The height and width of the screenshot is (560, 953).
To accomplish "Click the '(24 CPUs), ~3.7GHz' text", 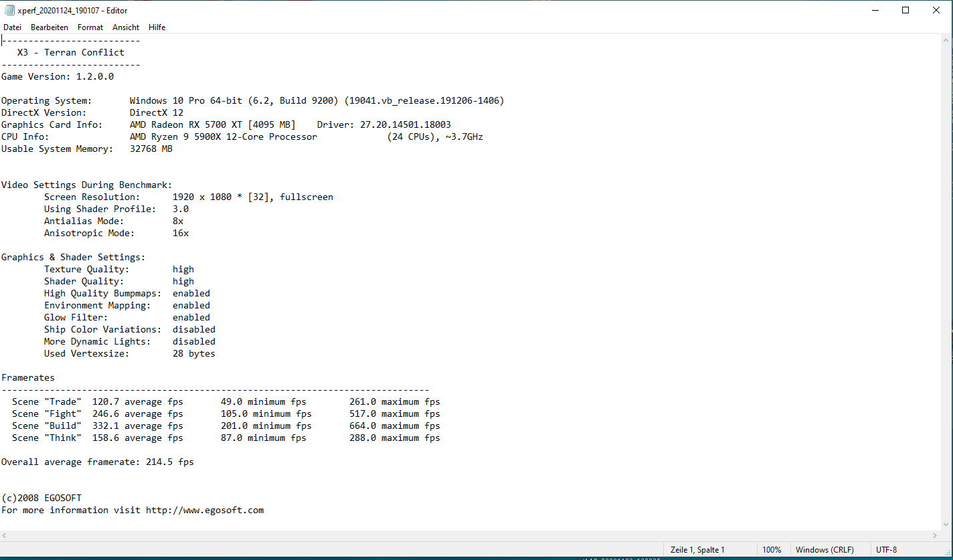I will (435, 136).
